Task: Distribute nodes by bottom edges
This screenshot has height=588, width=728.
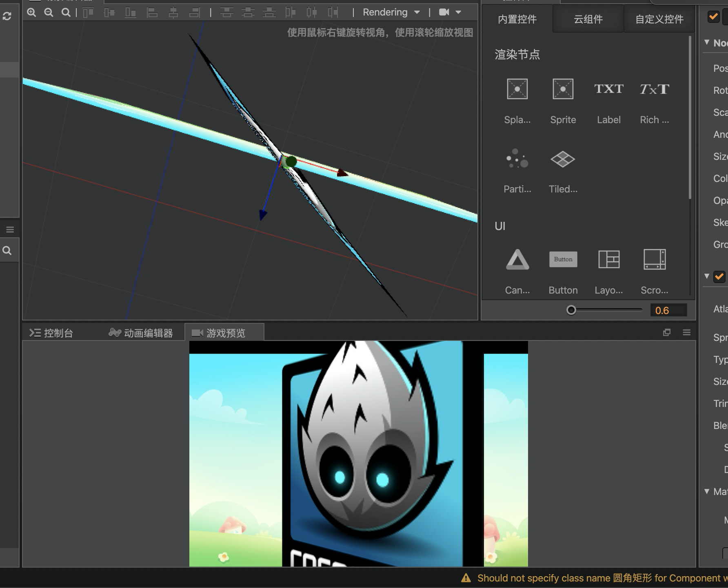Action: click(269, 13)
